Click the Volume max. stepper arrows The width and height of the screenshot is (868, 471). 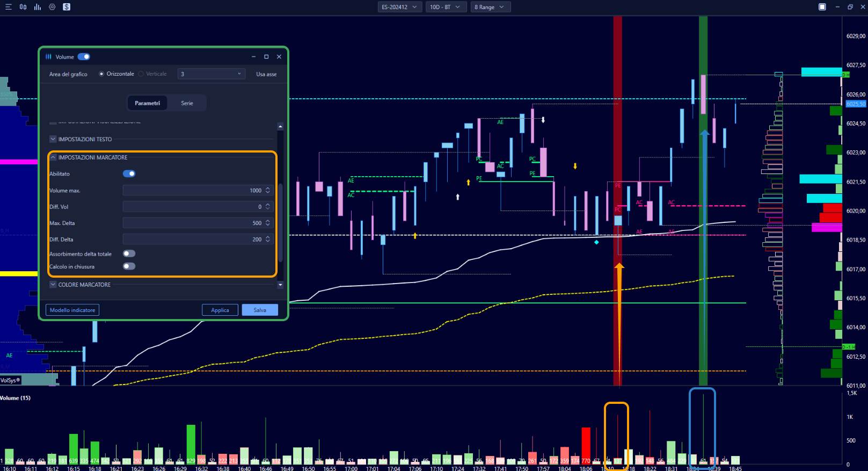pos(268,190)
